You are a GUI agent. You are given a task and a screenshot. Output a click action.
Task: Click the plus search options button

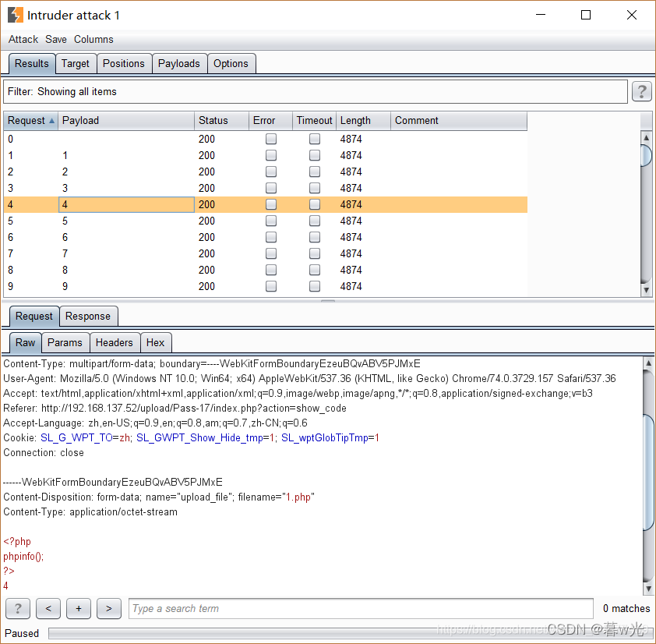click(x=79, y=608)
